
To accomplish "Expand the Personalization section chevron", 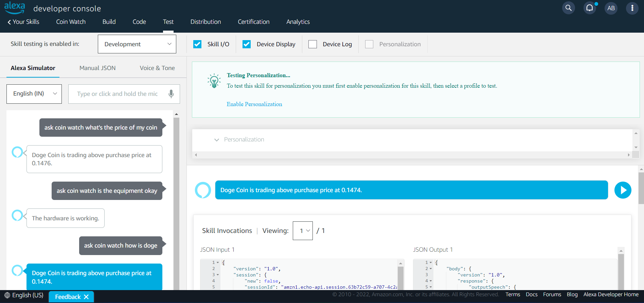I will [x=217, y=140].
